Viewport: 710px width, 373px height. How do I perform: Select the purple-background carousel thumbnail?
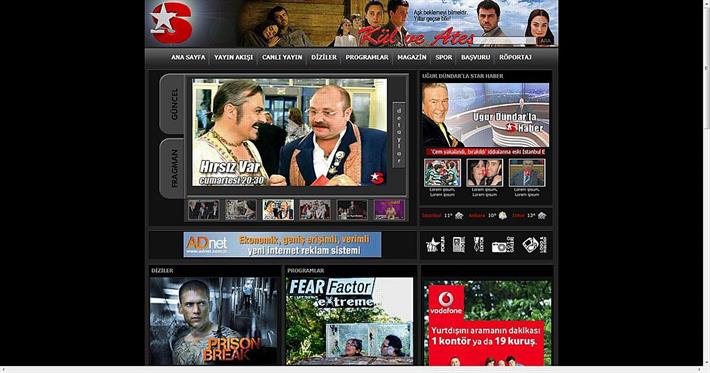pyautogui.click(x=389, y=210)
